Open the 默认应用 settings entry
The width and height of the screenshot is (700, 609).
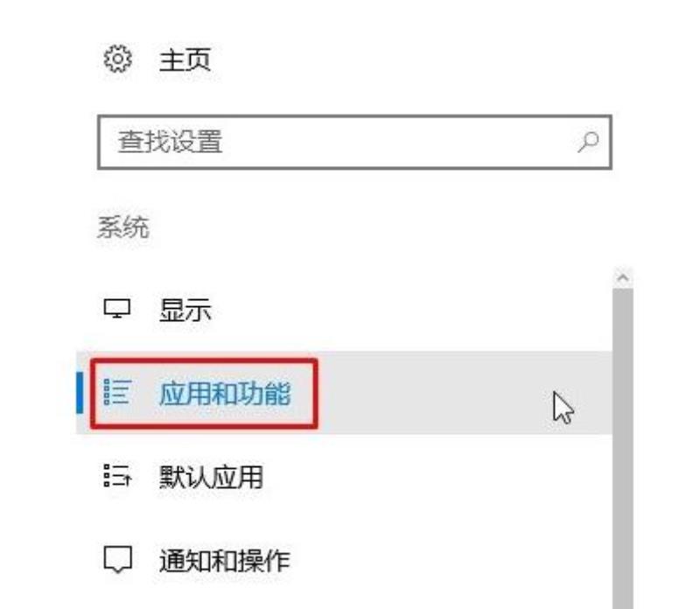tap(211, 477)
